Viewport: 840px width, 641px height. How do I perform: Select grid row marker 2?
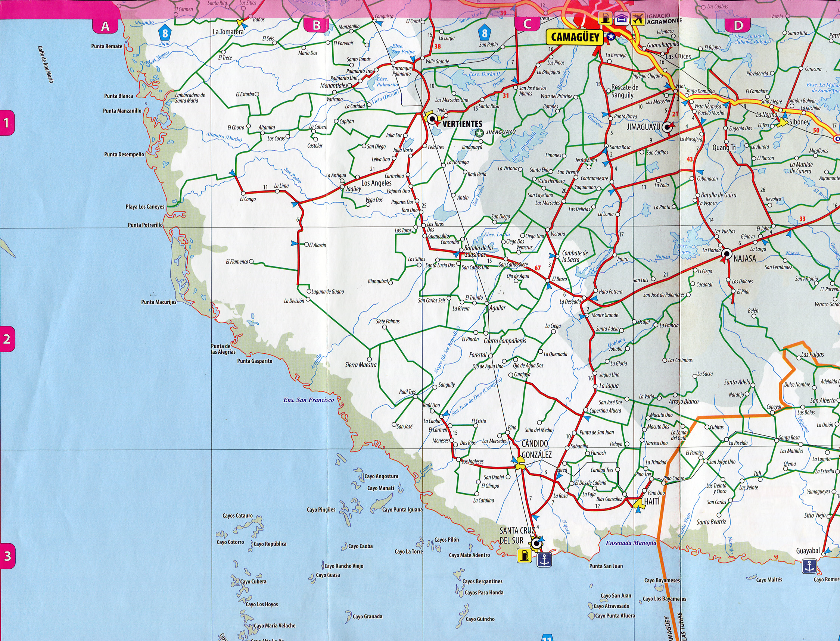click(x=7, y=339)
